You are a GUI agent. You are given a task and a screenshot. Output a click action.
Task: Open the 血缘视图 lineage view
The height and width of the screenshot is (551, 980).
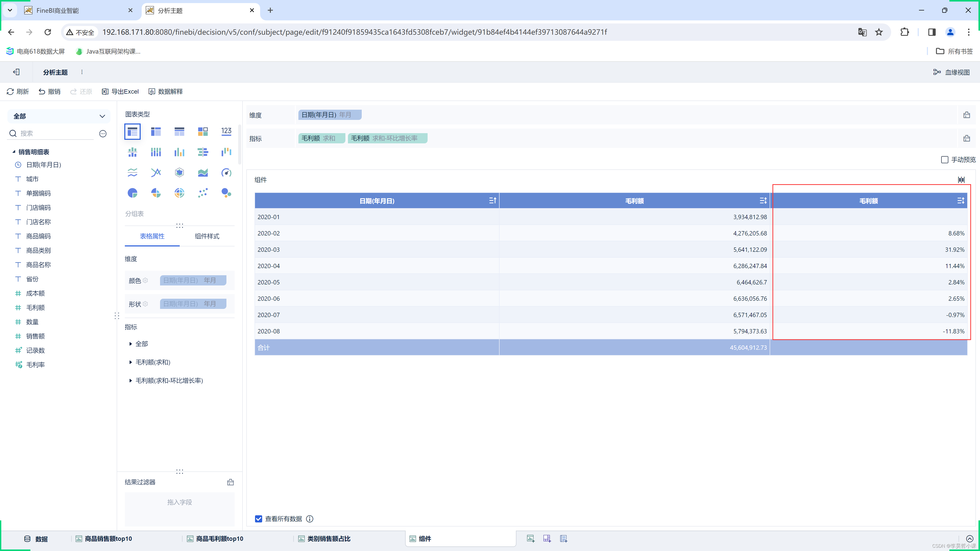pyautogui.click(x=951, y=72)
